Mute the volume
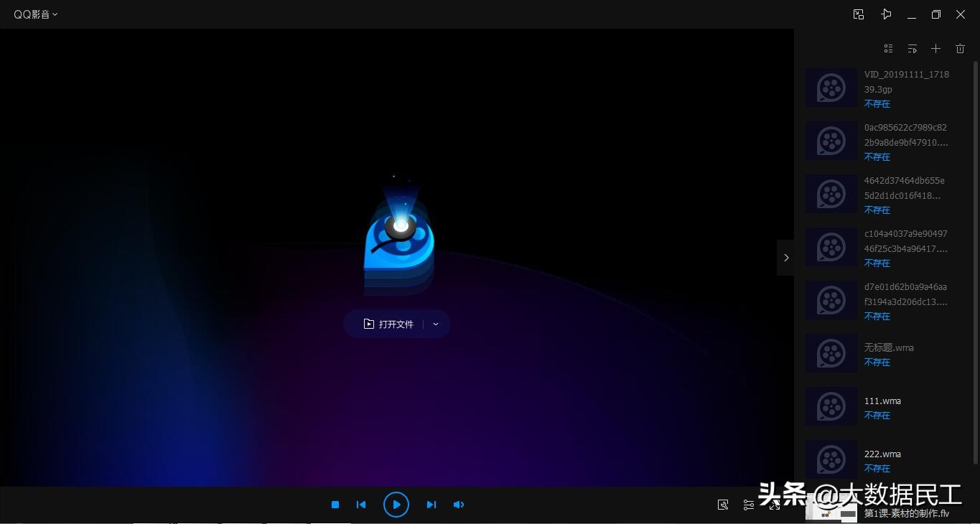980x524 pixels. click(459, 505)
